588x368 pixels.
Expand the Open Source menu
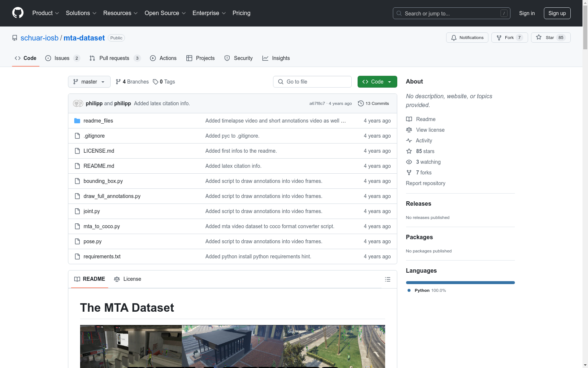tap(165, 13)
